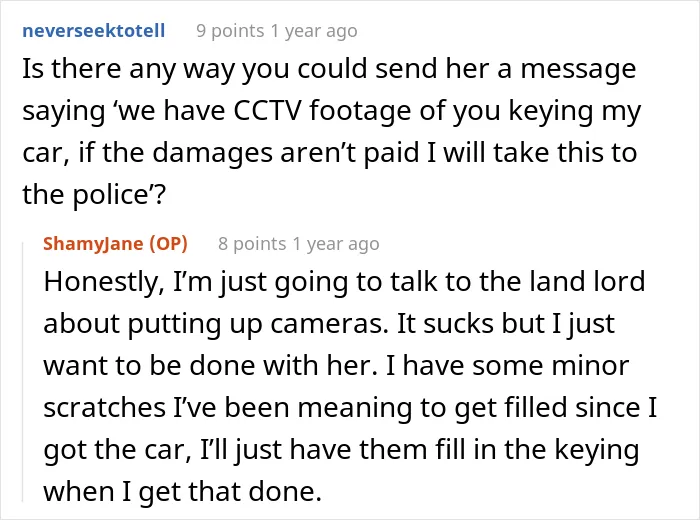This screenshot has width=700, height=520.
Task: Click the word 'Honestly' in the reply
Action: pos(104,283)
